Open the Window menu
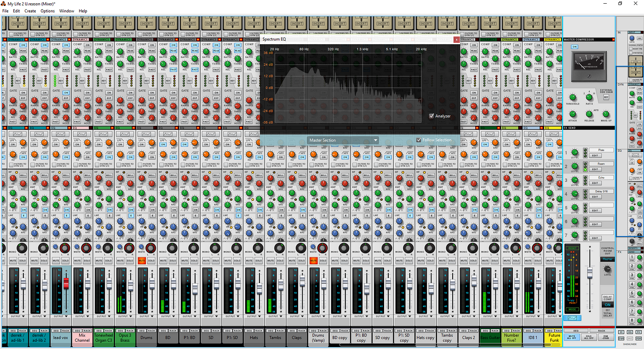644x349 pixels. pos(67,11)
